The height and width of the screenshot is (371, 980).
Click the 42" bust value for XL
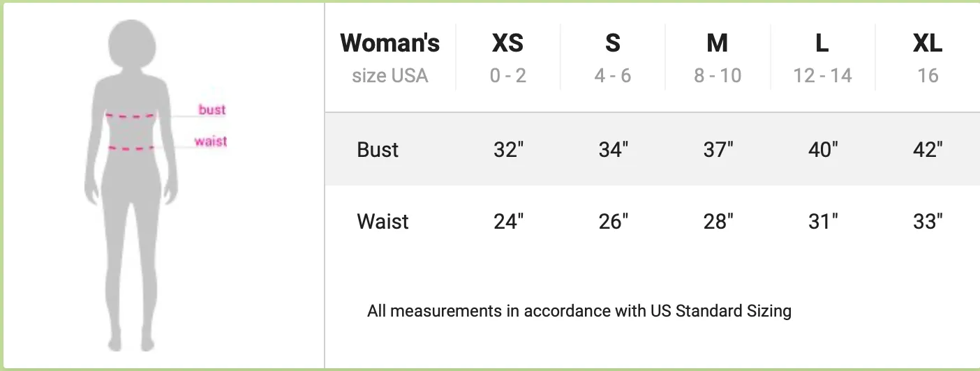click(928, 149)
